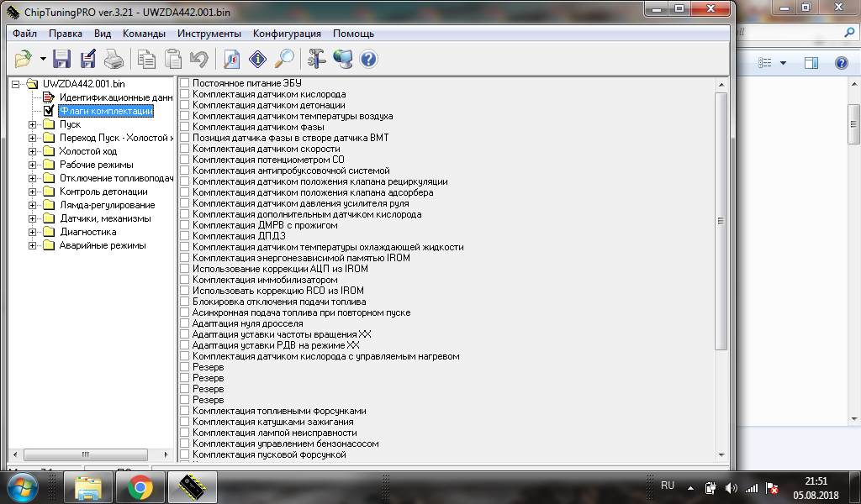The width and height of the screenshot is (861, 504).
Task: Open the dropdown arrow beside Open file icon
Action: click(x=43, y=59)
